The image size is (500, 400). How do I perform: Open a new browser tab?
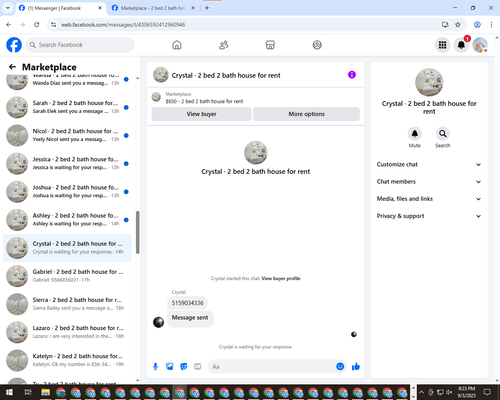coord(207,8)
